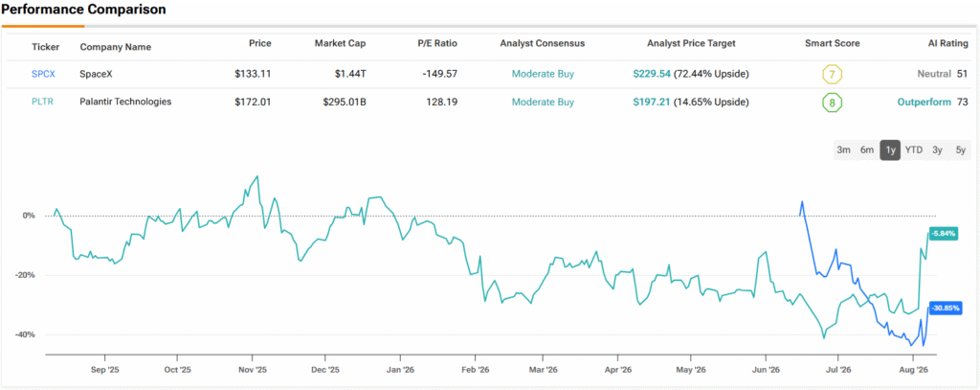Screen dimensions: 980x390
Task: Click the $197.21 Palantir price target
Action: tap(651, 102)
